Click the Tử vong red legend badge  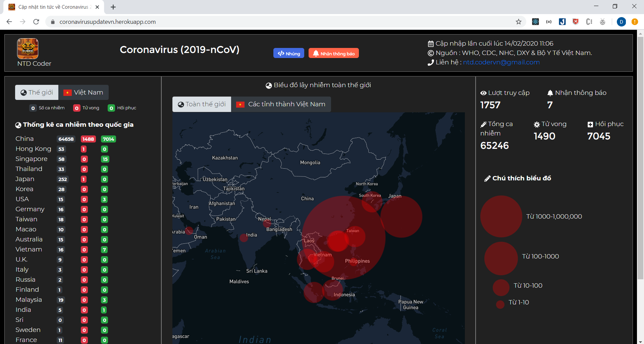pyautogui.click(x=77, y=108)
